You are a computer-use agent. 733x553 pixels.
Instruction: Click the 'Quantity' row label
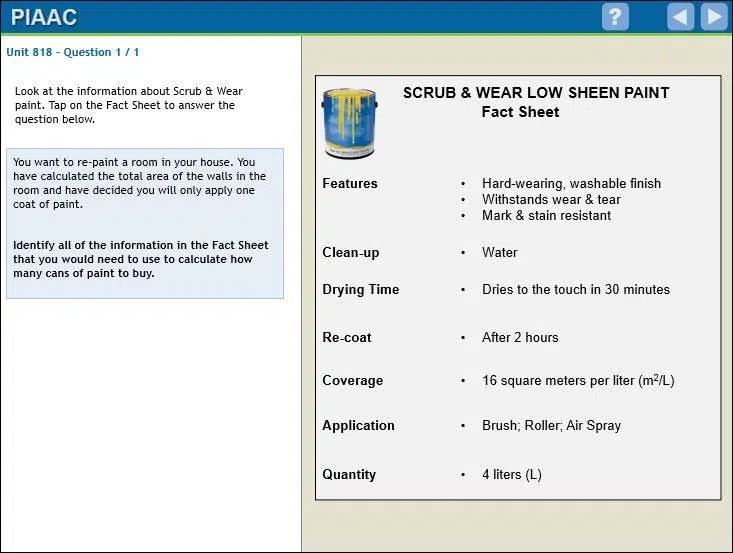[x=349, y=475]
